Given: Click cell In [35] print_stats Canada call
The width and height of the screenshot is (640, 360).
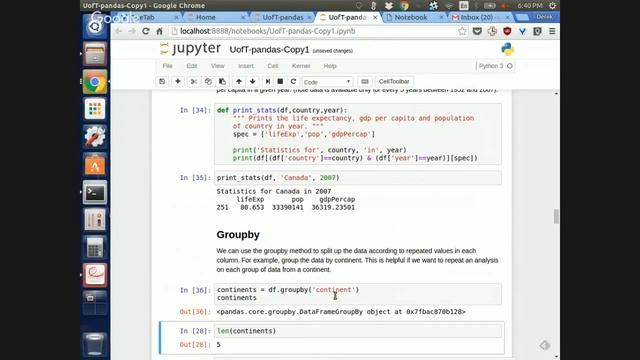Looking at the screenshot, I should click(x=358, y=178).
